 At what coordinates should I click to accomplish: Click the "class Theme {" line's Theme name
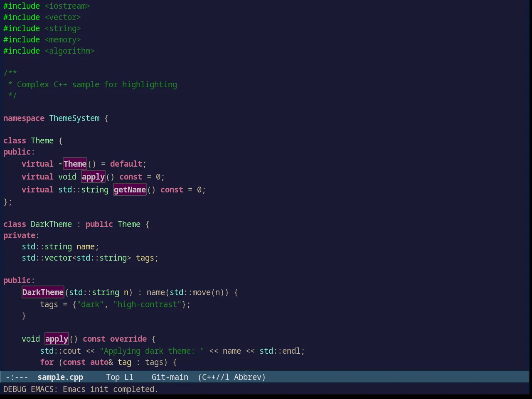tap(42, 141)
